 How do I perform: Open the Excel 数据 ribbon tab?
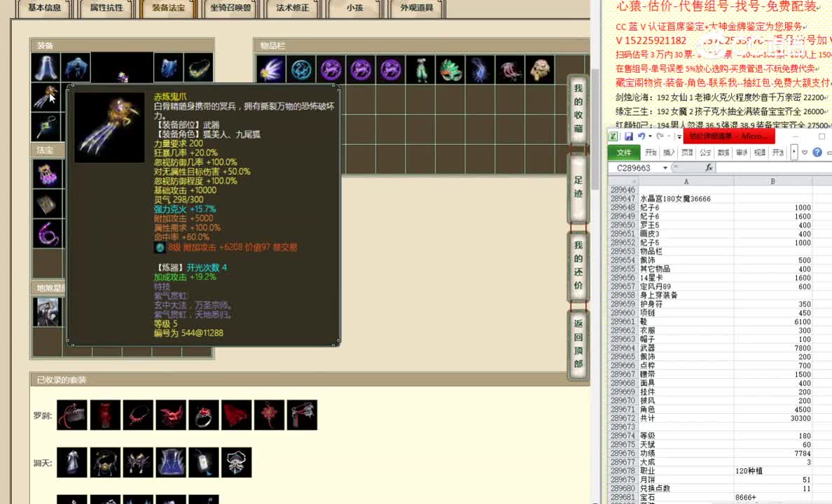point(723,153)
